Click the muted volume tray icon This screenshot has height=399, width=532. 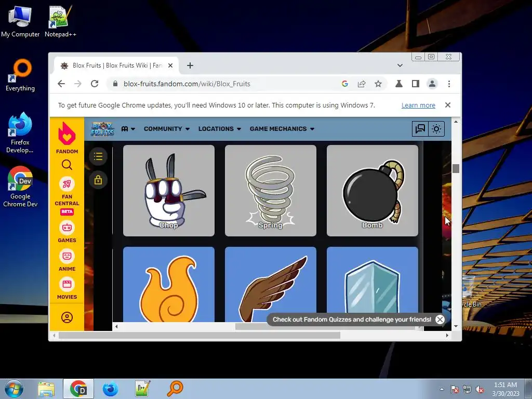tap(480, 389)
